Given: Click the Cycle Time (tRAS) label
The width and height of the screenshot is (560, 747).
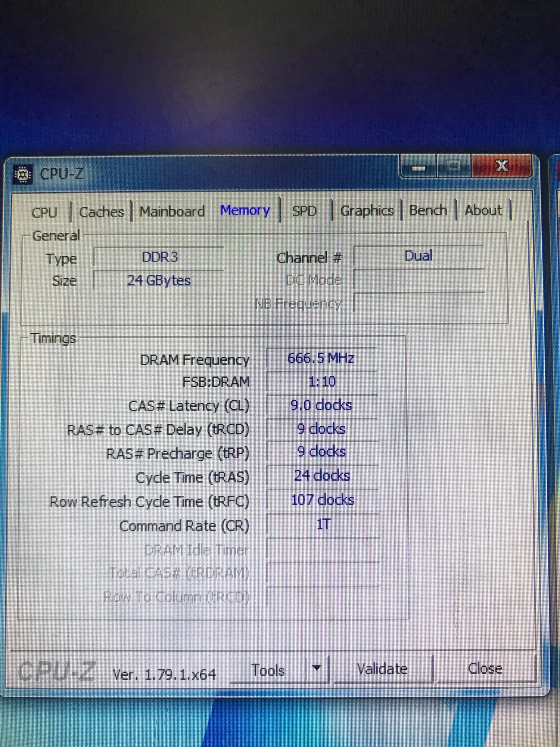Looking at the screenshot, I should point(192,478).
